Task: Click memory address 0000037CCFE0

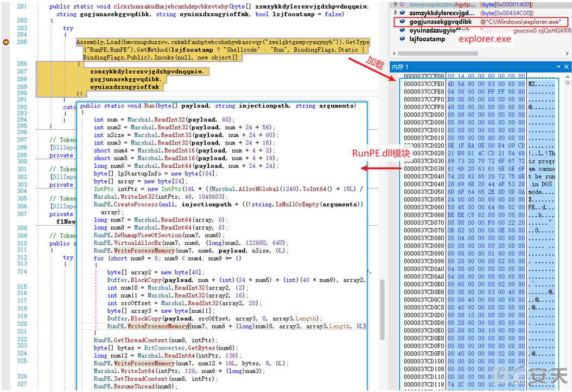Action: point(424,84)
